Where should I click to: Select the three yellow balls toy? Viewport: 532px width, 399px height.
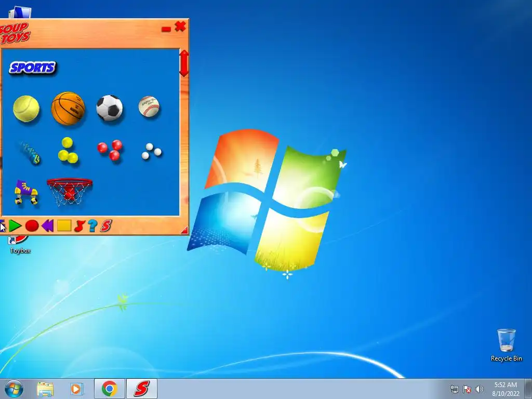click(68, 150)
